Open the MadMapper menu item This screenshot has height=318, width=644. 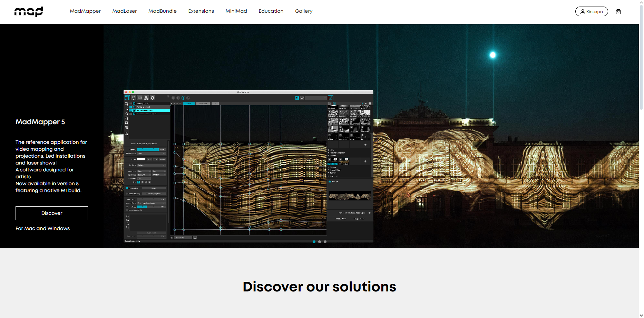pos(85,11)
